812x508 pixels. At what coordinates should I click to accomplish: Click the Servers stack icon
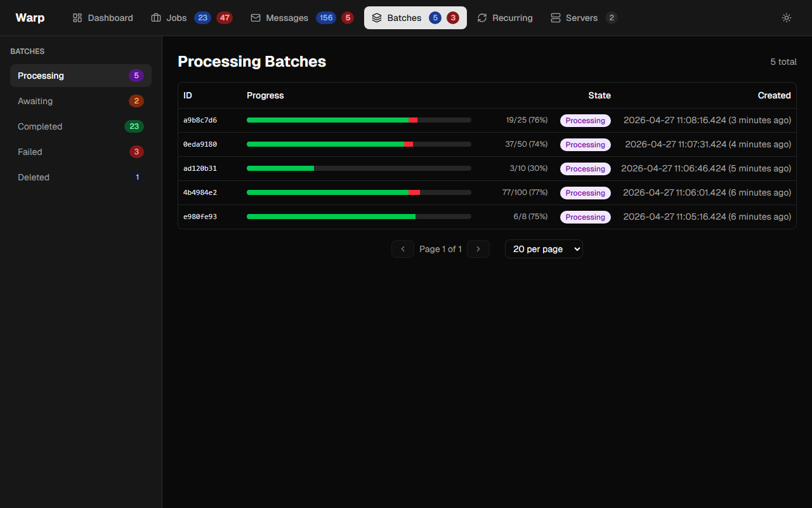click(x=556, y=18)
